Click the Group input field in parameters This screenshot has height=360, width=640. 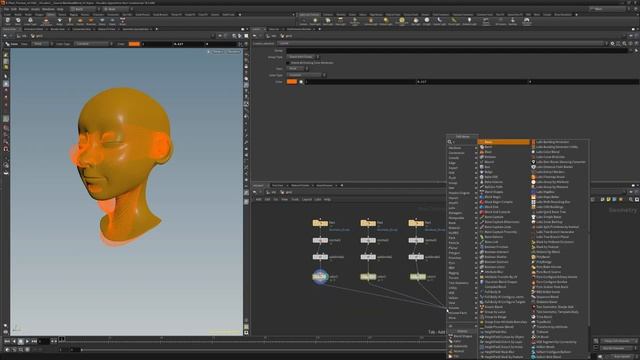point(456,51)
